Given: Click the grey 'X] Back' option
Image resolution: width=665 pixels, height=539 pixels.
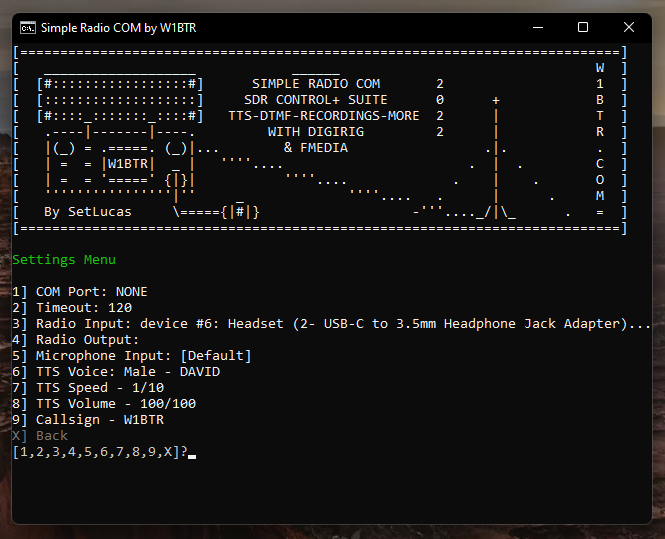Looking at the screenshot, I should click(40, 436).
